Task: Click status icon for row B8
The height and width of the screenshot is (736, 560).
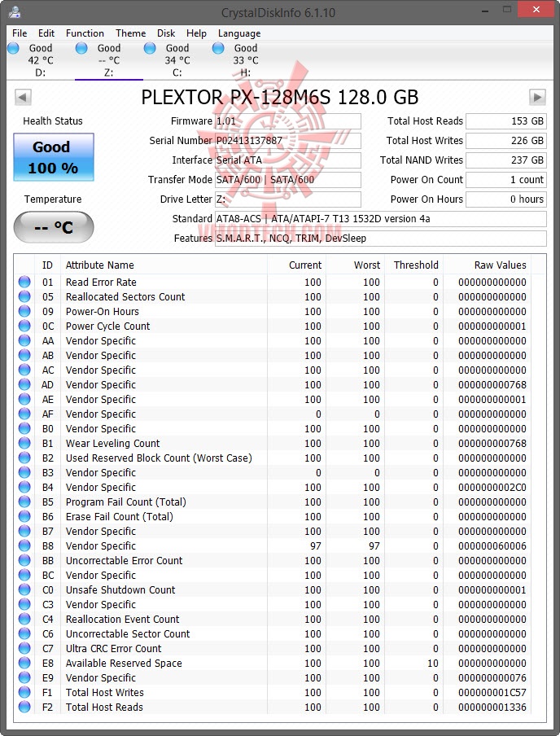Action: (x=24, y=545)
